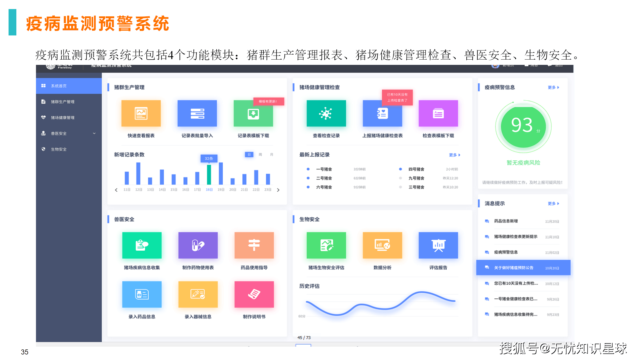Open the 一号猪舍健康检查表 message
644x362 pixels.
pos(522,299)
